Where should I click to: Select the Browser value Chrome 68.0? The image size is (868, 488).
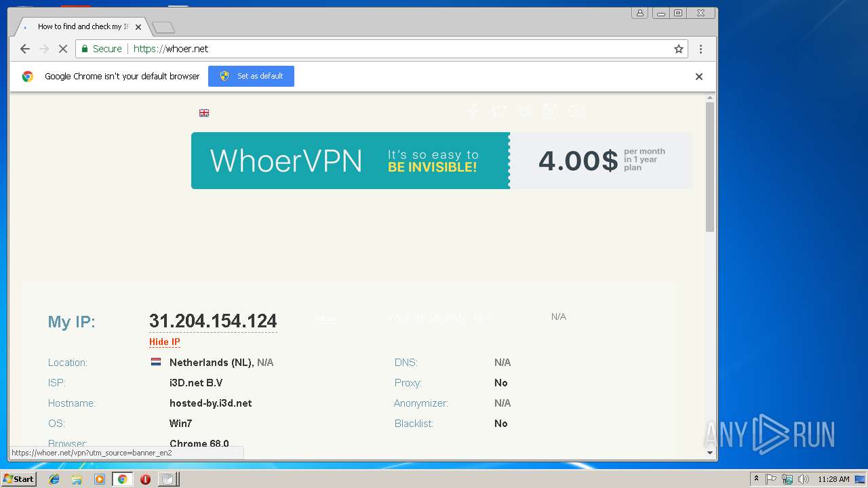[x=199, y=444]
